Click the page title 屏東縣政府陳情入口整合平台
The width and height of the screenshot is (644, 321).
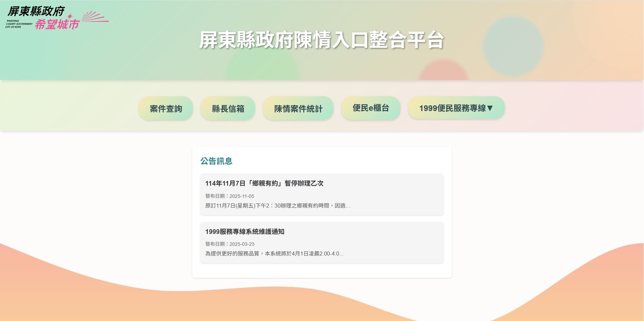[321, 40]
